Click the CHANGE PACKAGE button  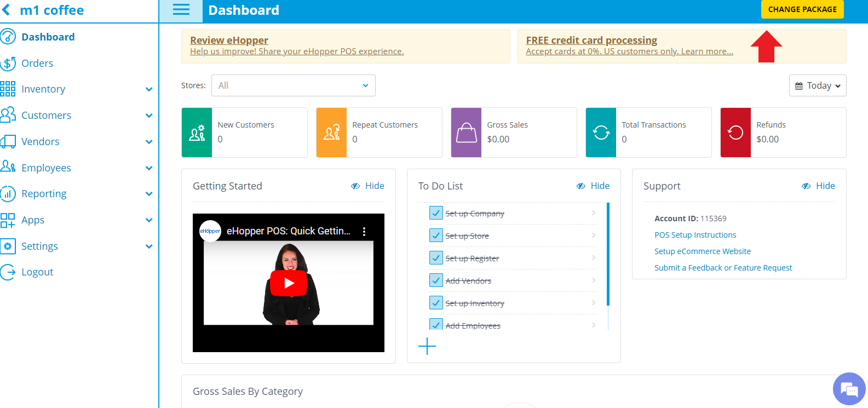click(x=802, y=9)
